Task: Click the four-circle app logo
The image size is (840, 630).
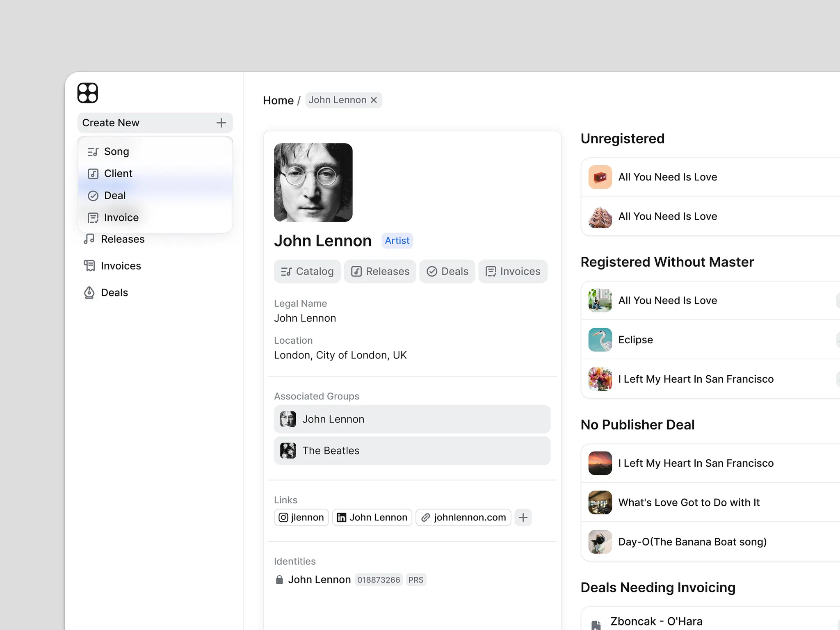Action: (x=87, y=93)
